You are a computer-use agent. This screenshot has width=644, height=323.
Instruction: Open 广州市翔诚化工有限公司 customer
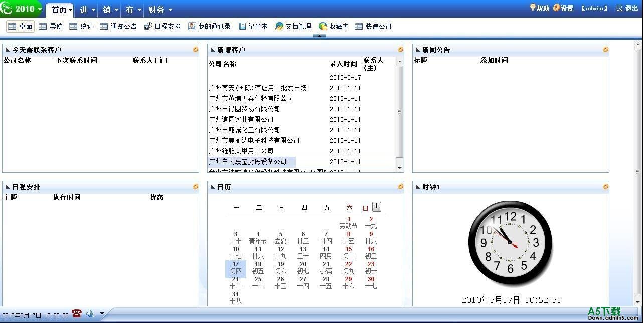[244, 130]
